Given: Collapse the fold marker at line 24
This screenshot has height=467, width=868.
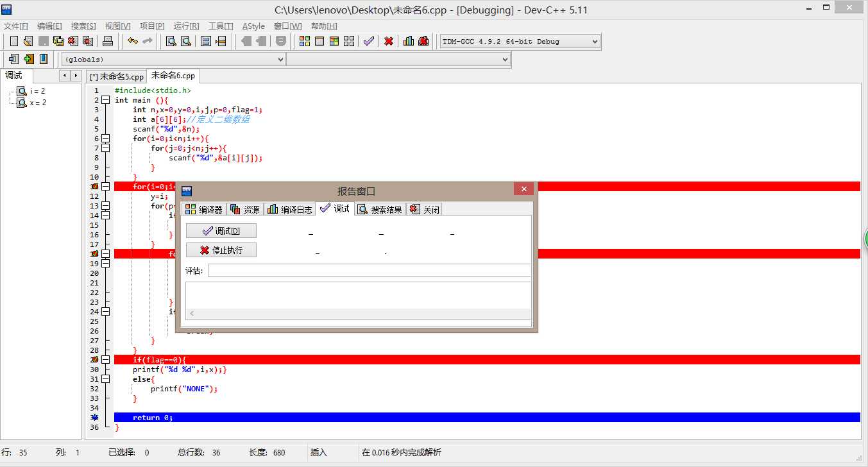Looking at the screenshot, I should (106, 312).
